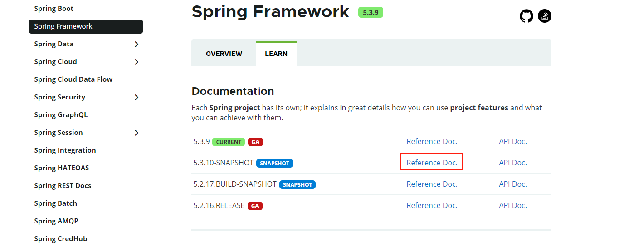The height and width of the screenshot is (248, 644).
Task: Go to Spring AMQP
Action: tap(56, 221)
